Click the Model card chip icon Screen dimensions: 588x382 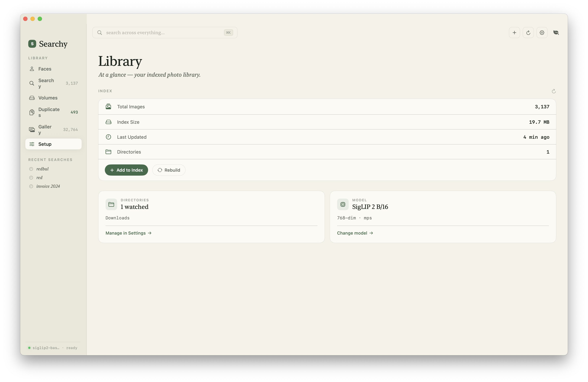[343, 204]
